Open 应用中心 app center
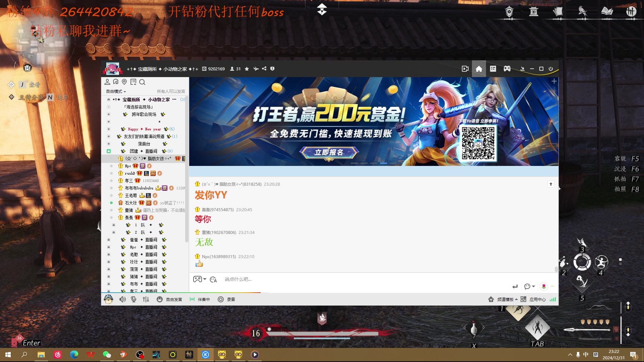This screenshot has height=362, width=644. click(x=533, y=299)
